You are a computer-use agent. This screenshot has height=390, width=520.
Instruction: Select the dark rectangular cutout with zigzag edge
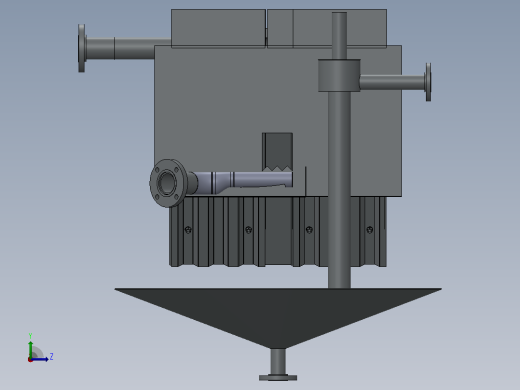point(277,152)
